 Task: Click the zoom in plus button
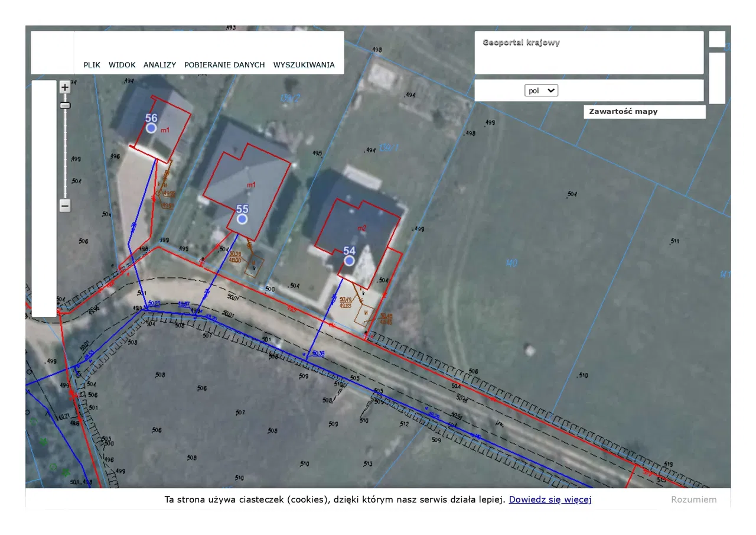65,87
